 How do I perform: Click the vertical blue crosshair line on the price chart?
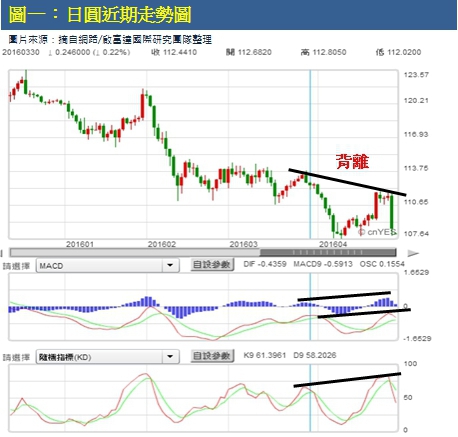[310, 154]
